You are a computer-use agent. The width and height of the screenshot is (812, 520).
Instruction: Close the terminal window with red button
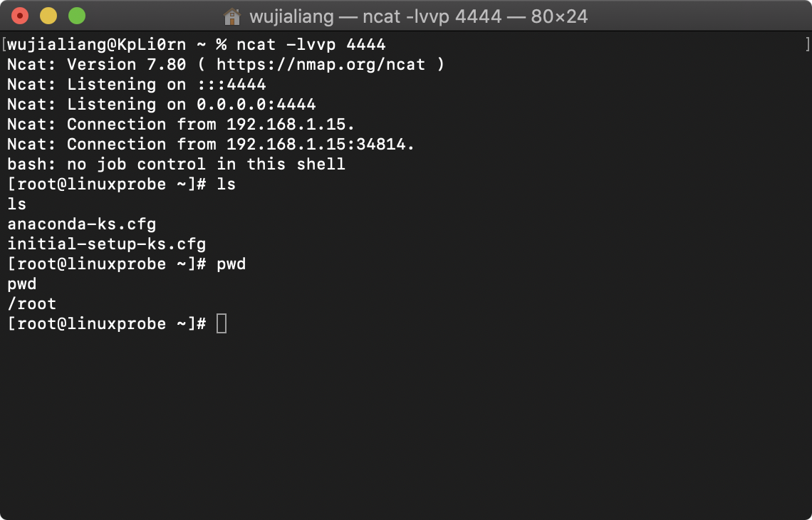(20, 16)
